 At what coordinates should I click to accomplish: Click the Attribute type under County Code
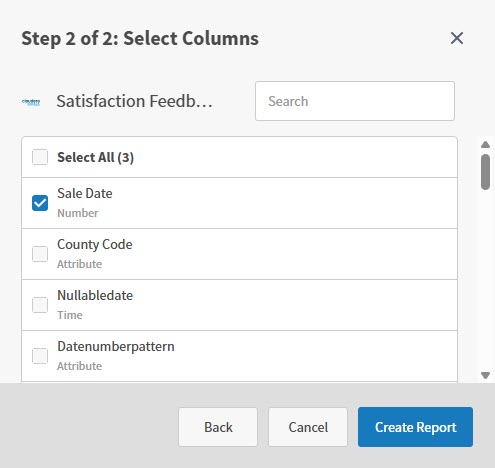click(x=79, y=264)
